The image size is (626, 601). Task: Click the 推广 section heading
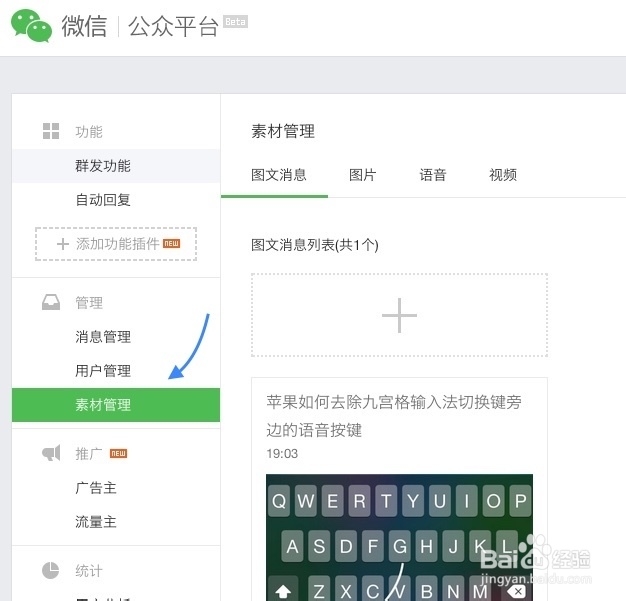(89, 454)
